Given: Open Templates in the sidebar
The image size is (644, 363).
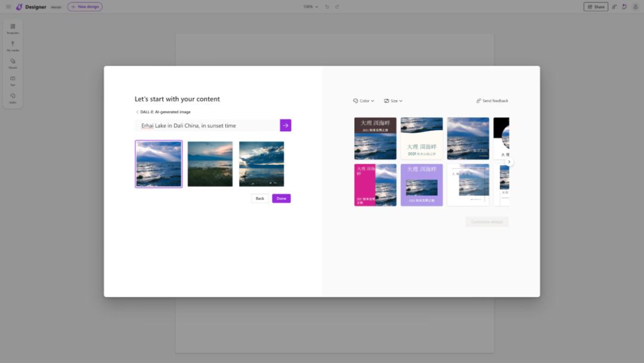Looking at the screenshot, I should pos(13,29).
